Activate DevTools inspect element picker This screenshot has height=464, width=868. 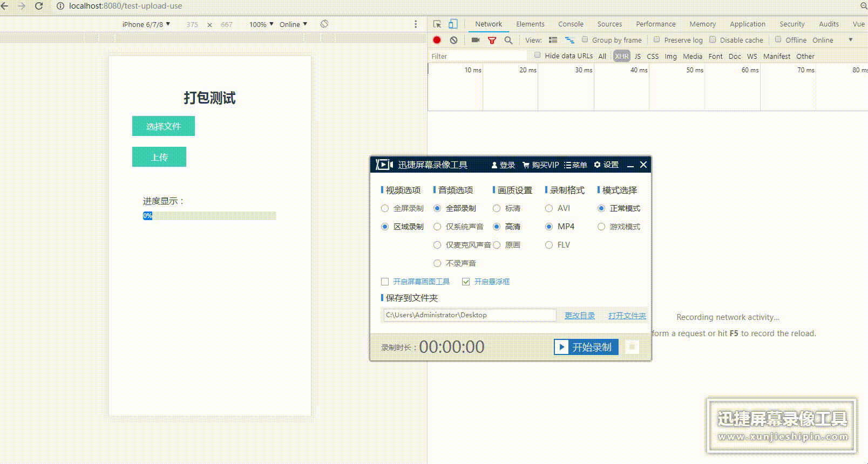[x=437, y=24]
